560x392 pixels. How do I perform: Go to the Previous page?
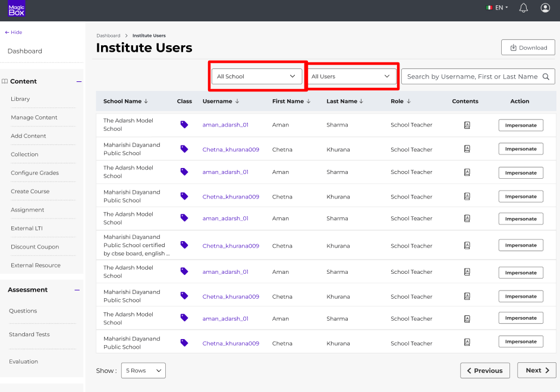click(485, 371)
